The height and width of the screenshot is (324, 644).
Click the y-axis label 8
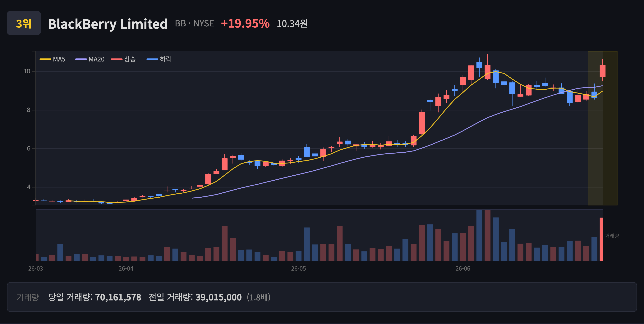[x=29, y=110]
